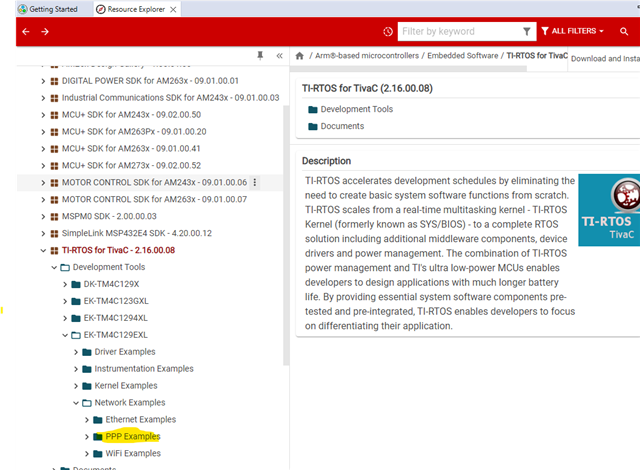Screen dimensions: 640x470
Task: Select the Driver Examples row
Action: coord(125,352)
